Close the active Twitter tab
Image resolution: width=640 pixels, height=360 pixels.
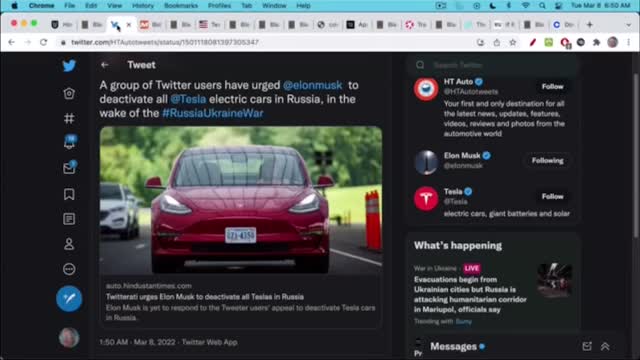pyautogui.click(x=129, y=25)
